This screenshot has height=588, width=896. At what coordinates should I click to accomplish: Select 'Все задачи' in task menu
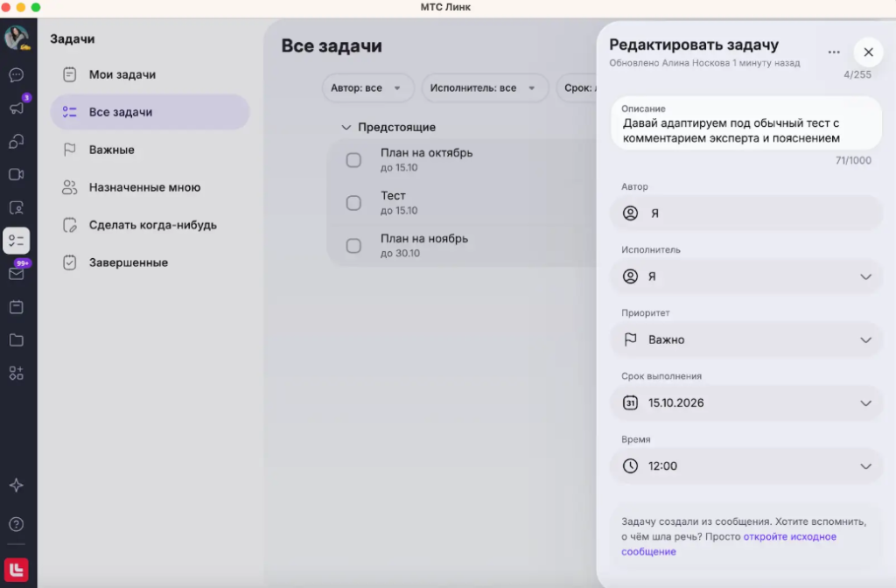(x=150, y=112)
